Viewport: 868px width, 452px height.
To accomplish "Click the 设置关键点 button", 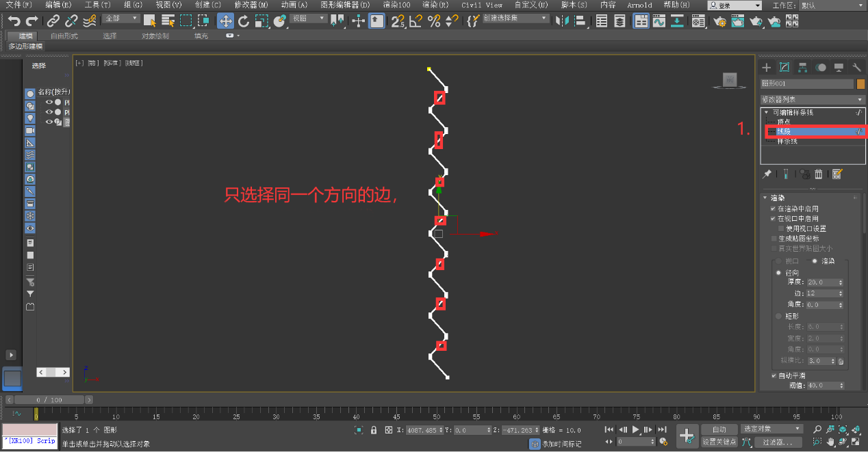I will pos(719,442).
